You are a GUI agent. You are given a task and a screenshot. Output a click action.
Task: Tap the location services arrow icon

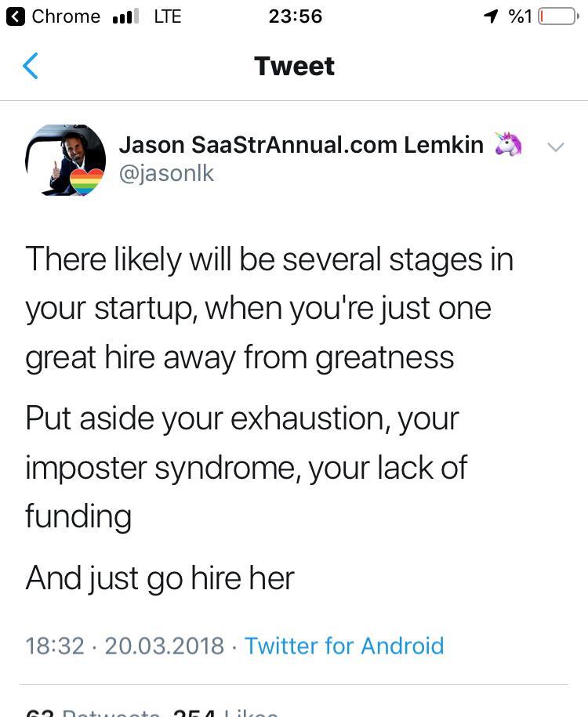click(x=491, y=16)
